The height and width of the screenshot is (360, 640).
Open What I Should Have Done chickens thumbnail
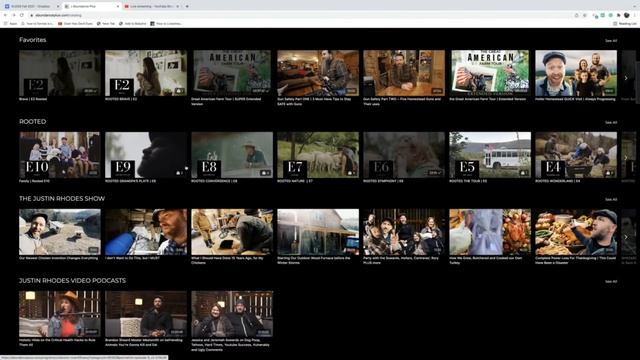[x=232, y=232]
